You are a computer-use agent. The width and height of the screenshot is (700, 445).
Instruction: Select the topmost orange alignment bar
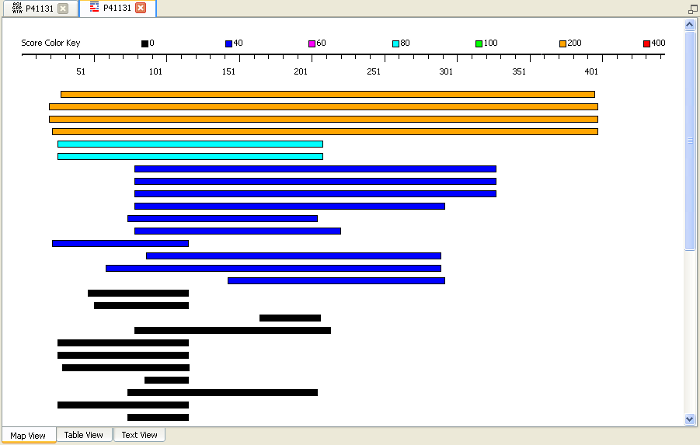click(327, 94)
